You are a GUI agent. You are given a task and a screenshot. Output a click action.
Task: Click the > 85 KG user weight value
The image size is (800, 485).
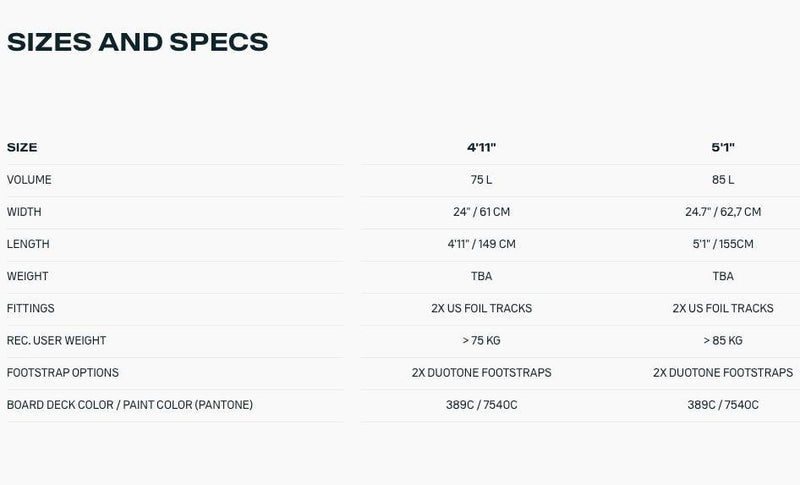click(723, 340)
